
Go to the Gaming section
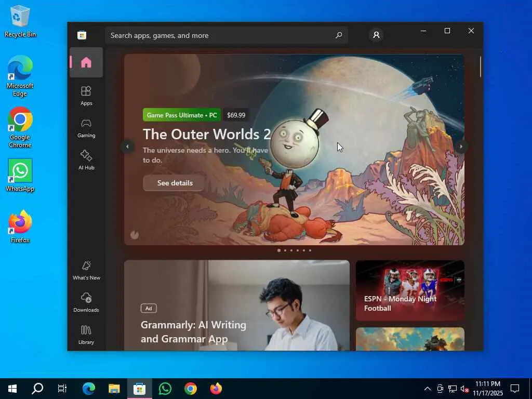(x=86, y=128)
